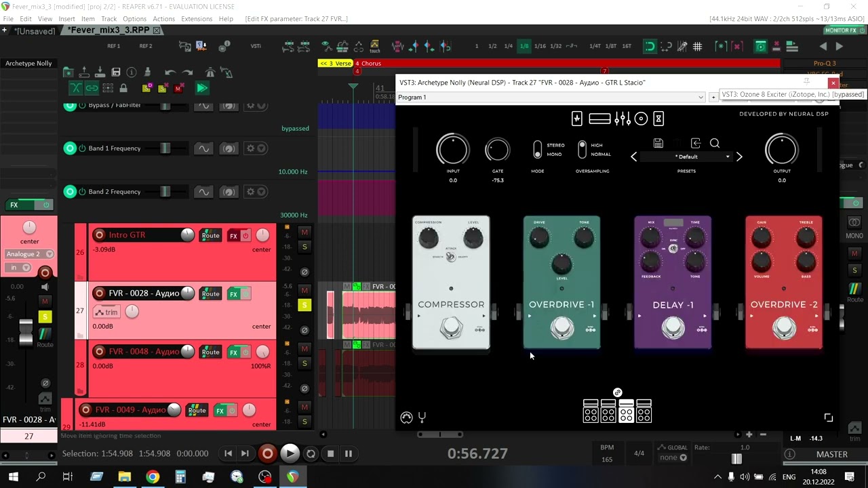
Task: Open the automation 'none' mode dropdown
Action: (673, 457)
